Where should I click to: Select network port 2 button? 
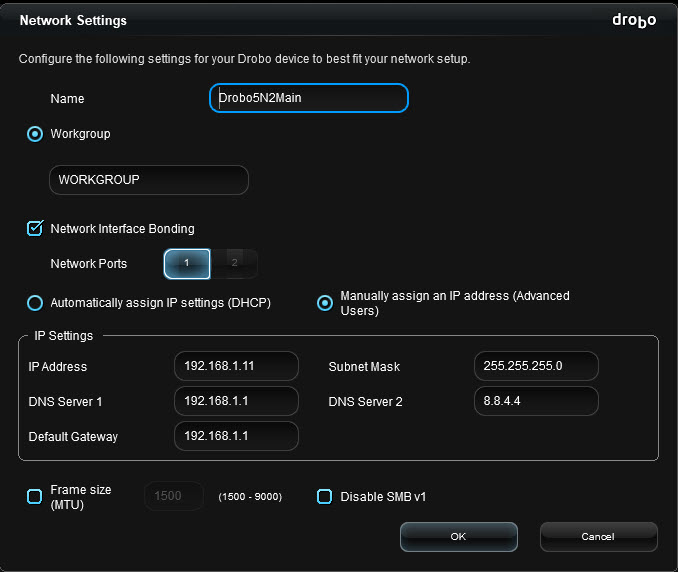tap(234, 263)
